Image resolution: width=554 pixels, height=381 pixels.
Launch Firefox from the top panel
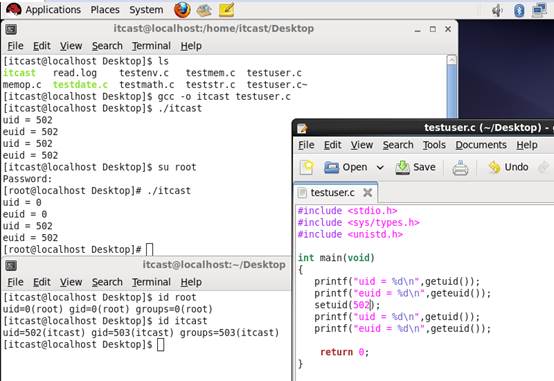pyautogui.click(x=182, y=10)
